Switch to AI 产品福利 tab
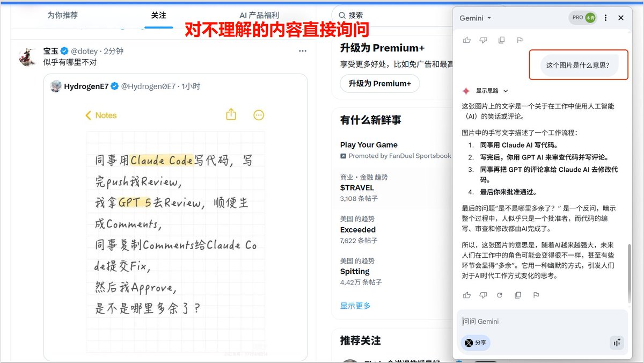The image size is (644, 363). pyautogui.click(x=259, y=15)
